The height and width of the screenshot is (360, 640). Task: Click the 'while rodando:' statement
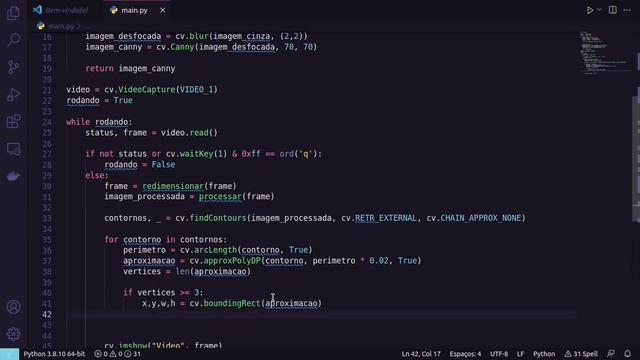pyautogui.click(x=99, y=122)
